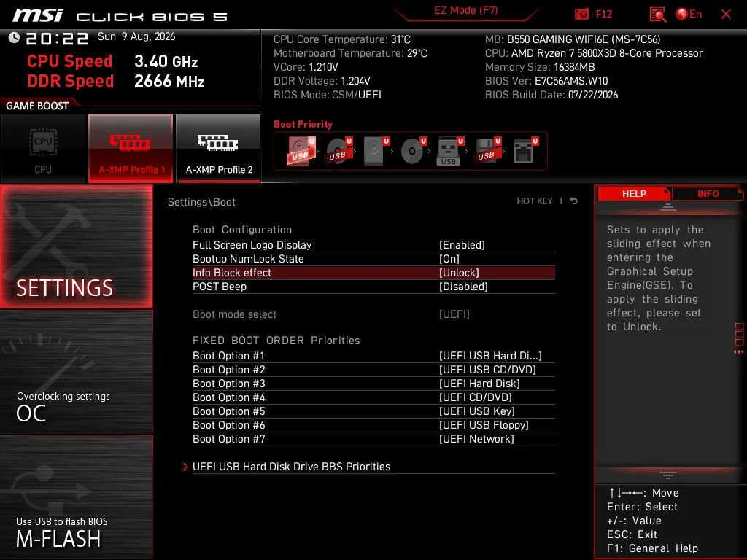Click the GAME BOOST label tab
This screenshot has width=747, height=560.
point(37,106)
